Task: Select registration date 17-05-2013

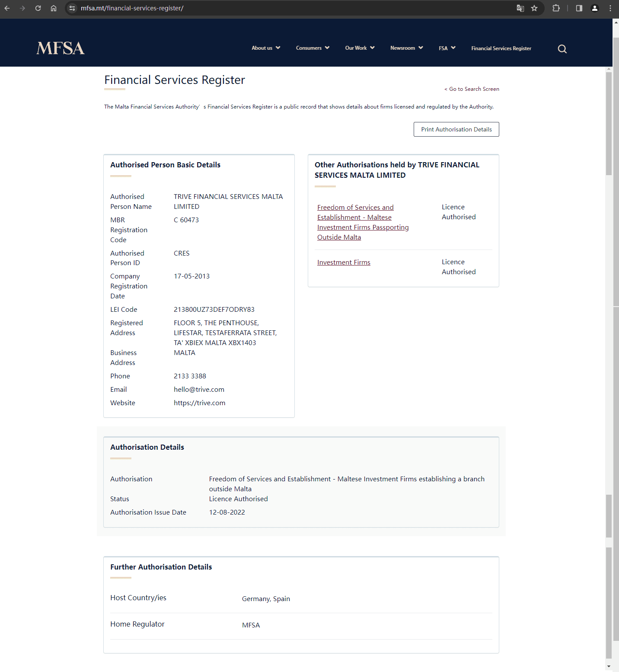Action: pyautogui.click(x=191, y=276)
